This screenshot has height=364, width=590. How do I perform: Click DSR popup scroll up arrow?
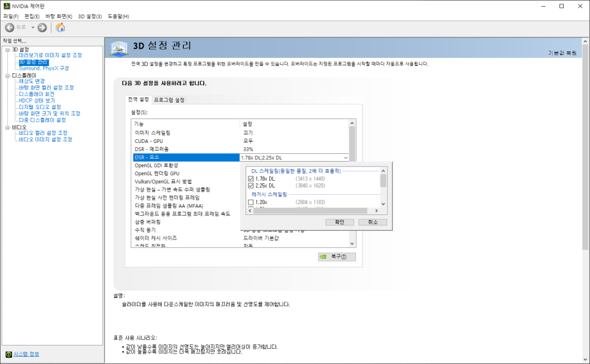point(383,171)
